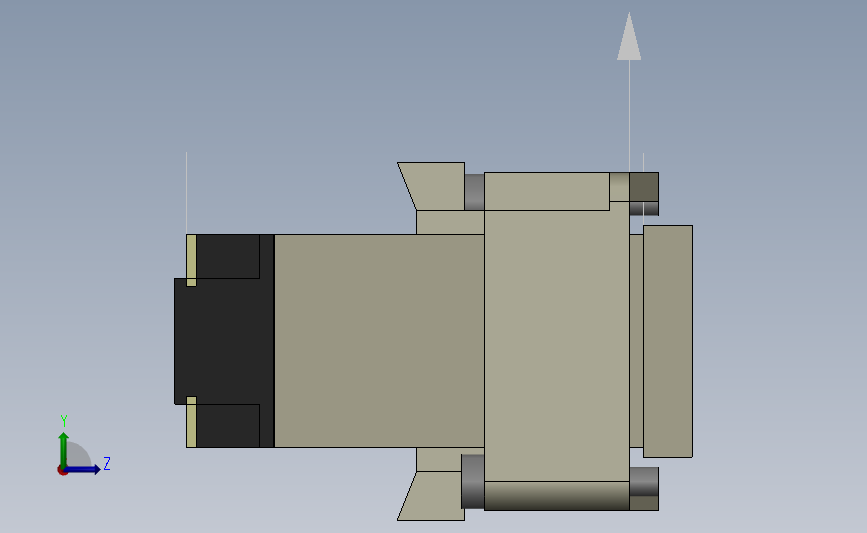Select the gray upward arrowhead

(629, 36)
